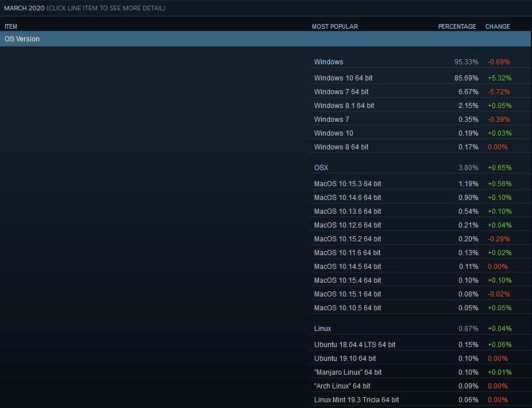Click the -0.39% change value

point(499,120)
